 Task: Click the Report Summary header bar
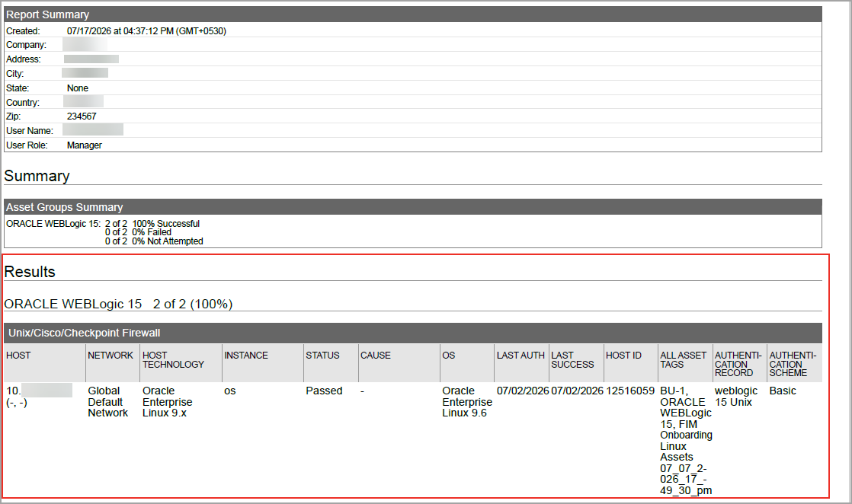click(x=413, y=14)
